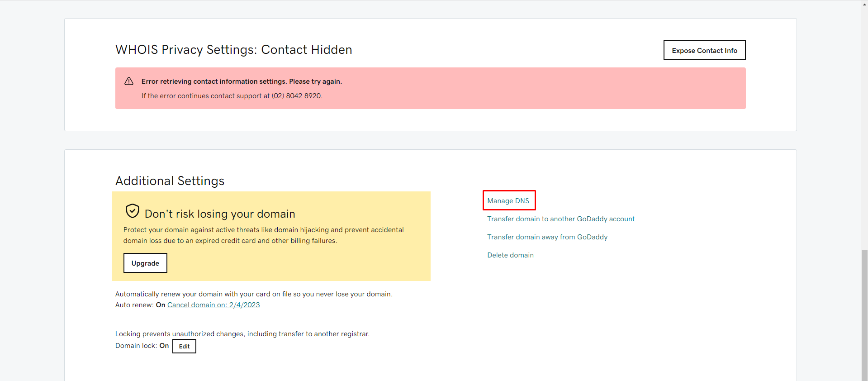The height and width of the screenshot is (381, 868).
Task: Click the warning triangle icon in error banner
Action: (x=129, y=81)
